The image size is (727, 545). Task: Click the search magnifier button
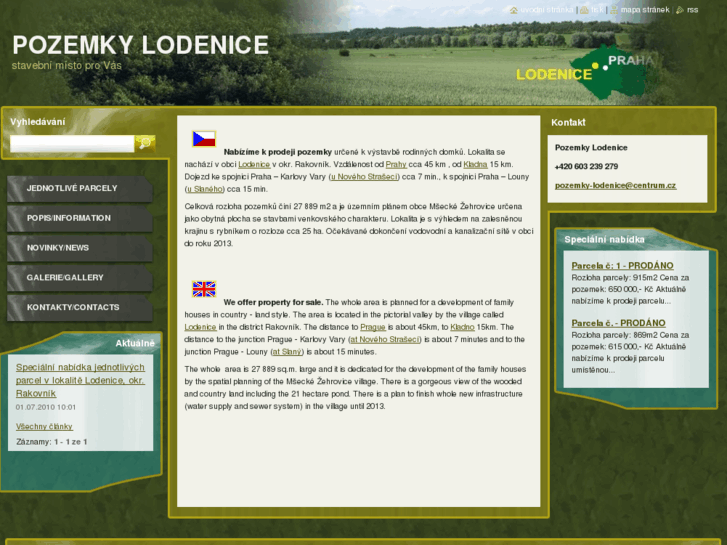point(145,143)
